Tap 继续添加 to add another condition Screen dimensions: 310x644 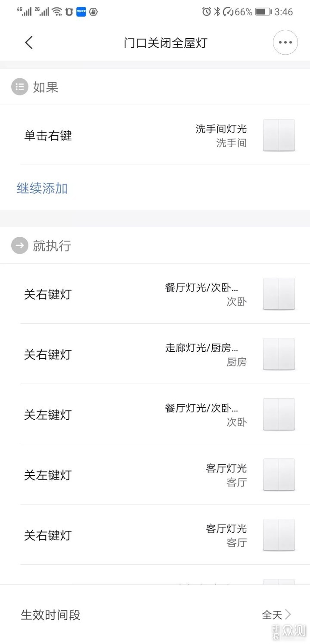(x=42, y=188)
